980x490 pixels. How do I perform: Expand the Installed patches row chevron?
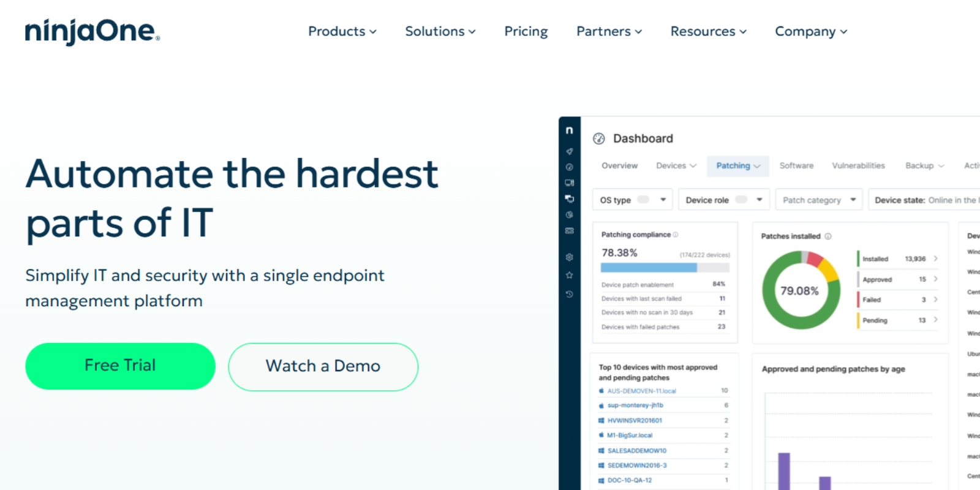coord(936,258)
